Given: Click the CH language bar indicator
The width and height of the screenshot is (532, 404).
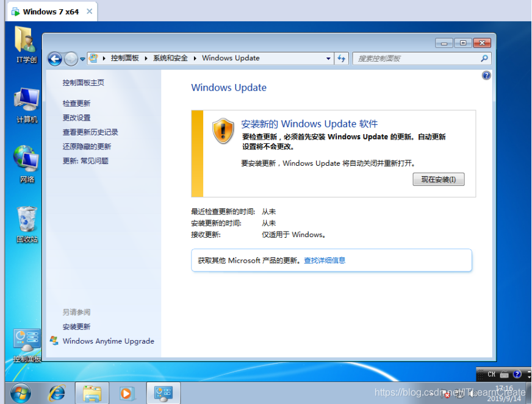Looking at the screenshot, I should coord(491,374).
